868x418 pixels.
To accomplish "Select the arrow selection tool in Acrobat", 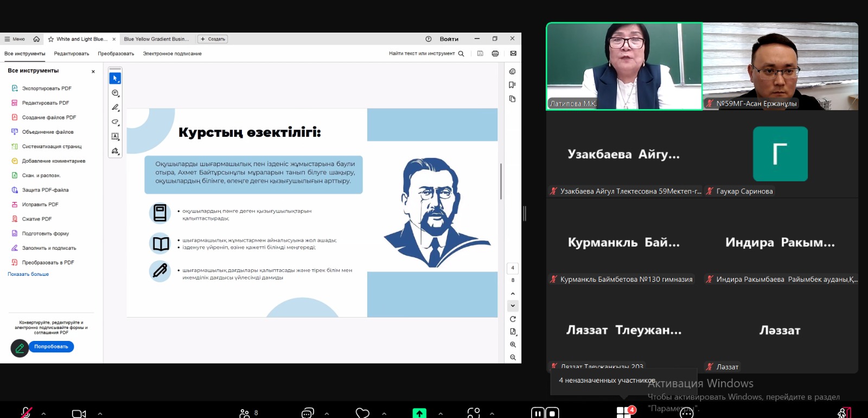I will (x=115, y=78).
